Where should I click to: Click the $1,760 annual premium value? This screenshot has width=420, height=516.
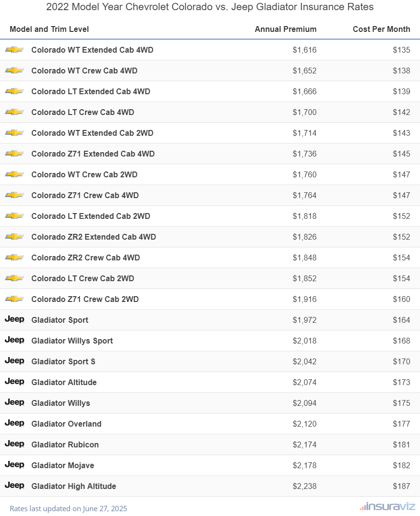click(x=305, y=174)
